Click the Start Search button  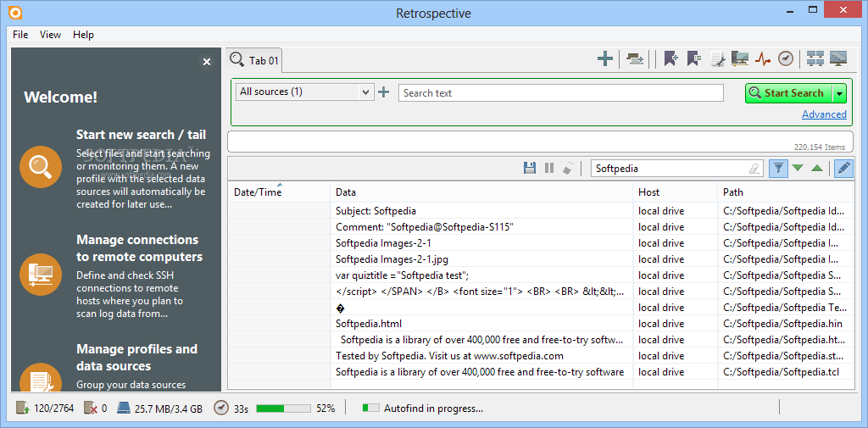(x=789, y=93)
